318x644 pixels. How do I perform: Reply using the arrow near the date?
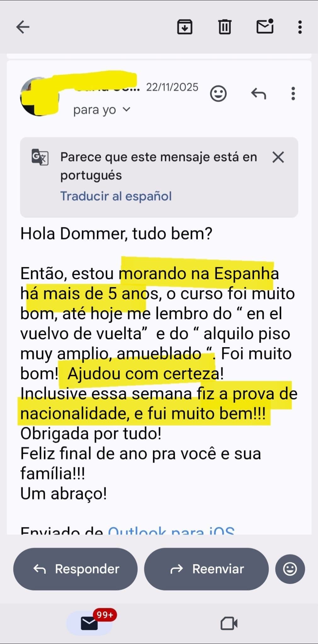[258, 93]
